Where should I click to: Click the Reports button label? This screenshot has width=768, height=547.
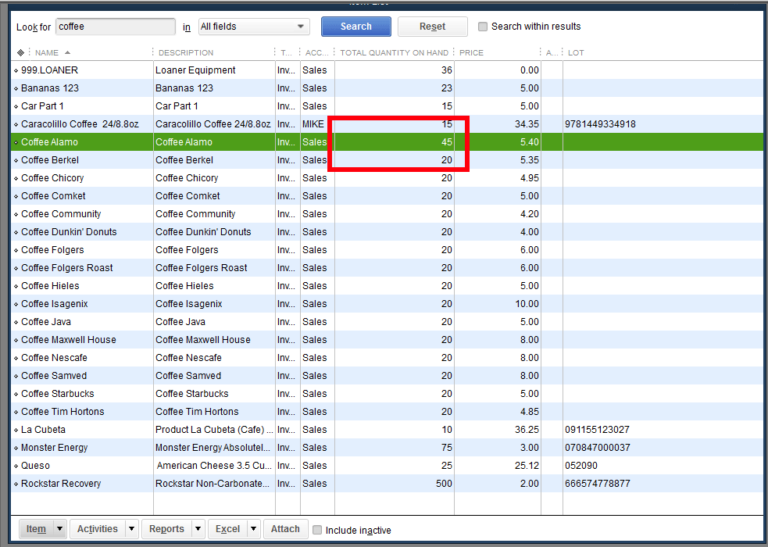[167, 529]
